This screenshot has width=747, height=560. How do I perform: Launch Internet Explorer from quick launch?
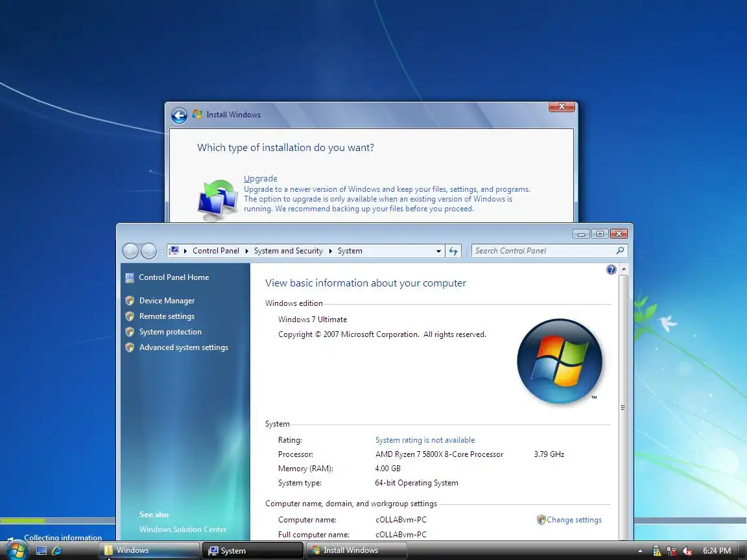click(56, 550)
